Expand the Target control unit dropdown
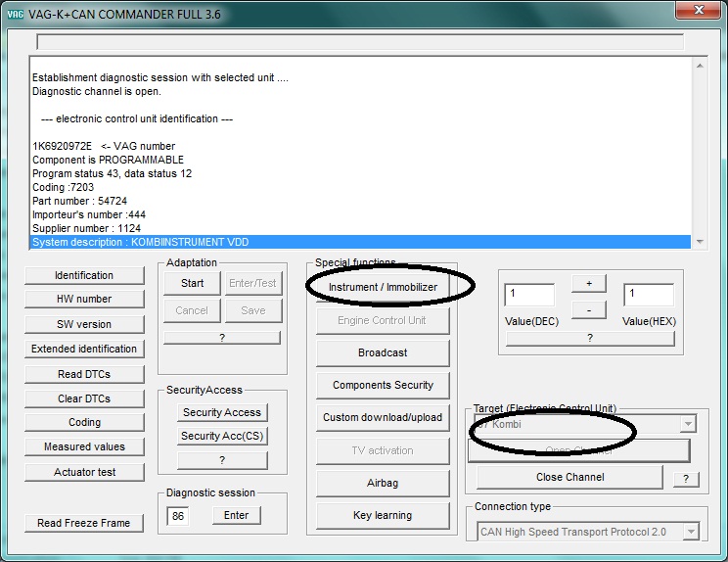728x562 pixels. point(688,424)
